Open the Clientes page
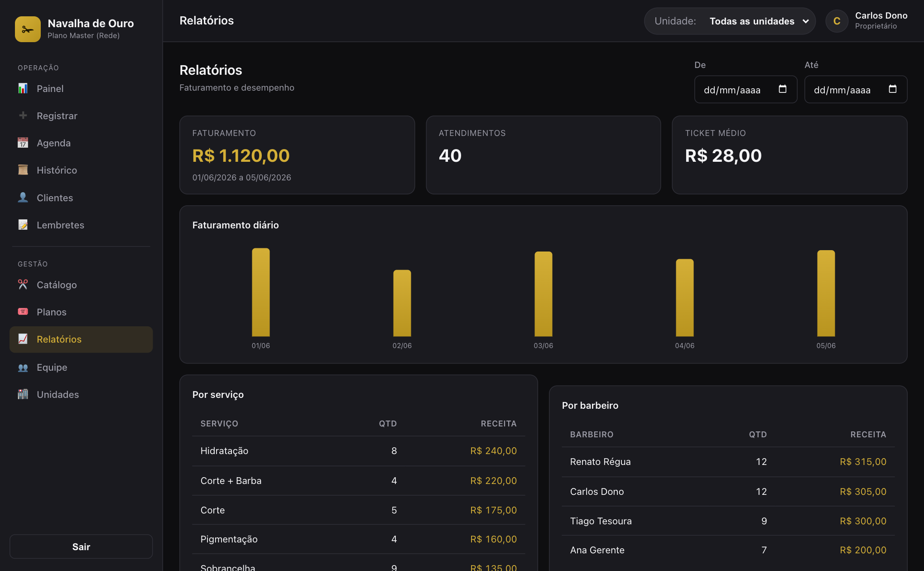The width and height of the screenshot is (924, 571). 81,198
